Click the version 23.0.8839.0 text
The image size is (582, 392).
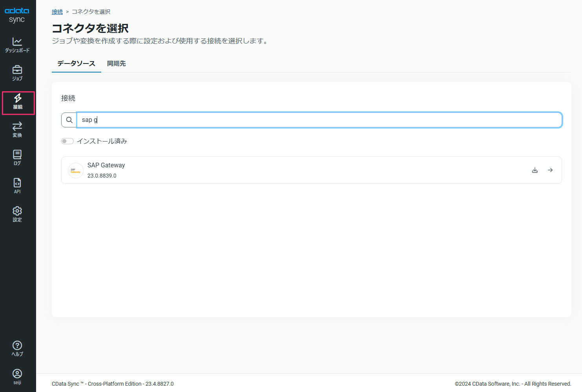(x=102, y=176)
